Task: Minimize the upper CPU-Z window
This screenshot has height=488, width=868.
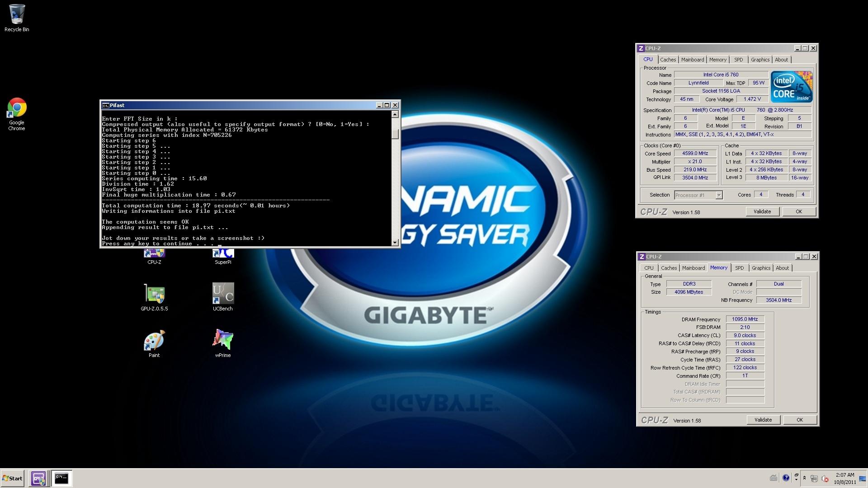Action: 797,48
